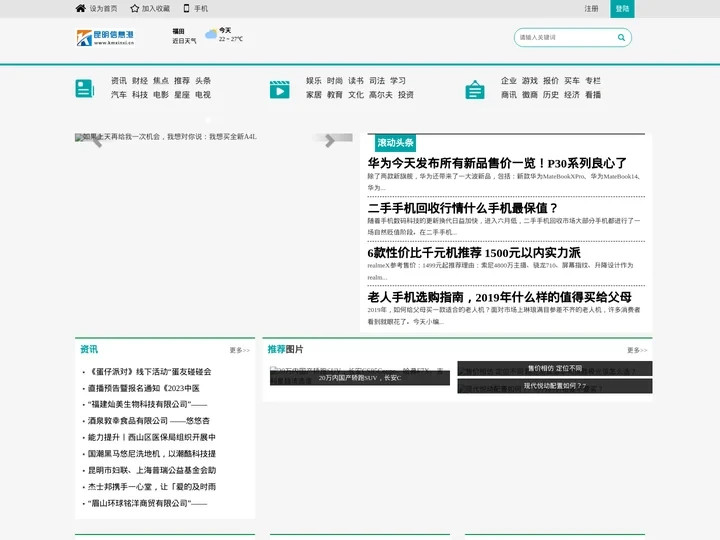This screenshot has height=540, width=720.
Task: Click the cloudy weather icon
Action: 211,34
